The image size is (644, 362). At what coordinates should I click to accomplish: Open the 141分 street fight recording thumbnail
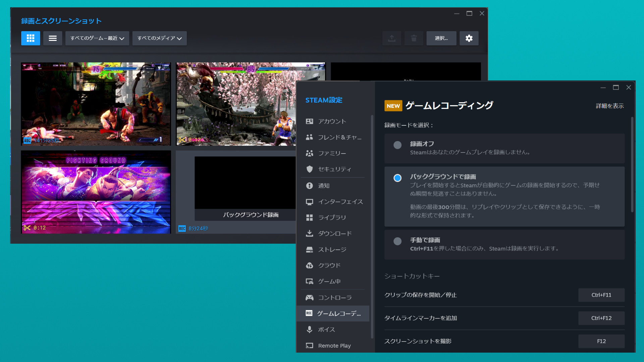click(96, 104)
